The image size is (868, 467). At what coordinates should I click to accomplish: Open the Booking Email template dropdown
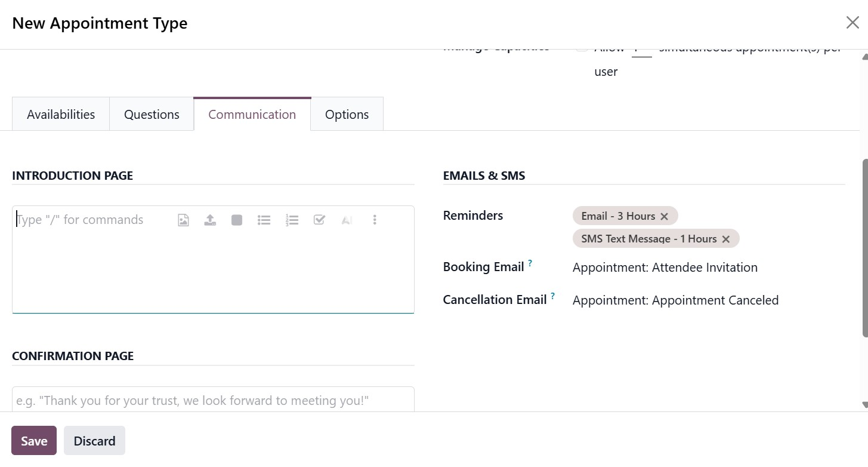click(665, 268)
